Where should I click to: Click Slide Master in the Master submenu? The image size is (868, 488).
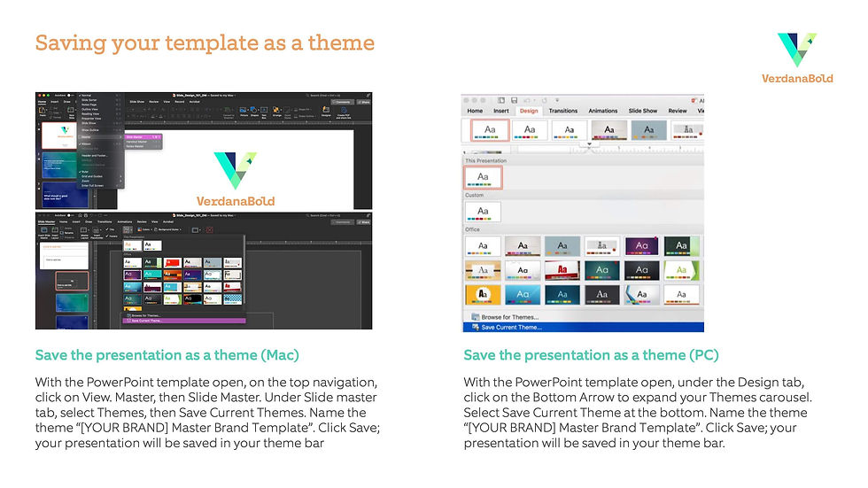(143, 137)
